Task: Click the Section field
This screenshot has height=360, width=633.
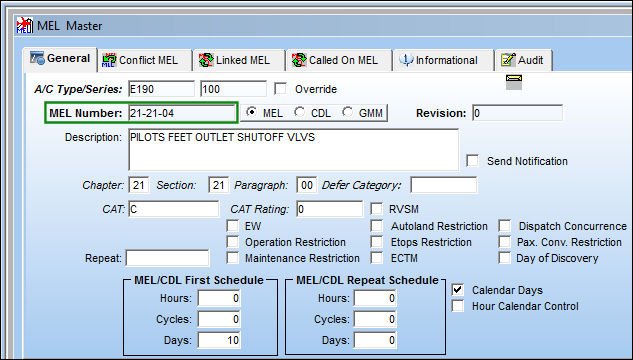Action: [219, 185]
